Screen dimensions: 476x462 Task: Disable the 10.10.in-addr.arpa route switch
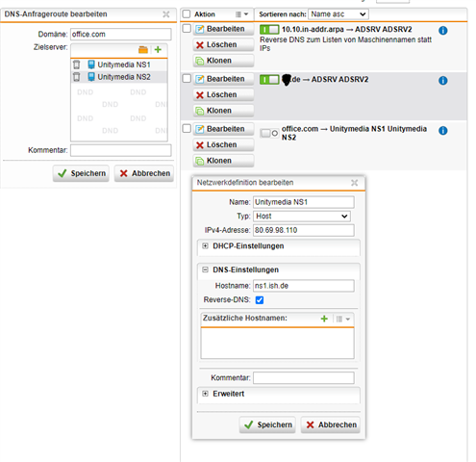point(269,30)
